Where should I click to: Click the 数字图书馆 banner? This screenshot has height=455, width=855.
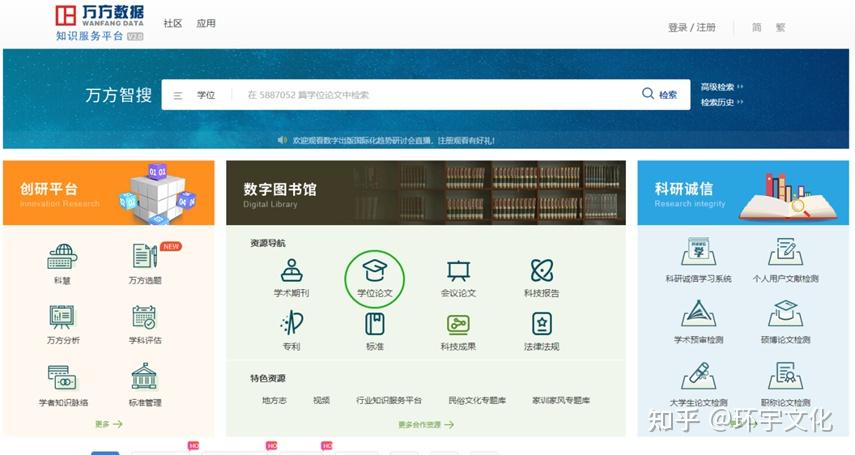426,193
